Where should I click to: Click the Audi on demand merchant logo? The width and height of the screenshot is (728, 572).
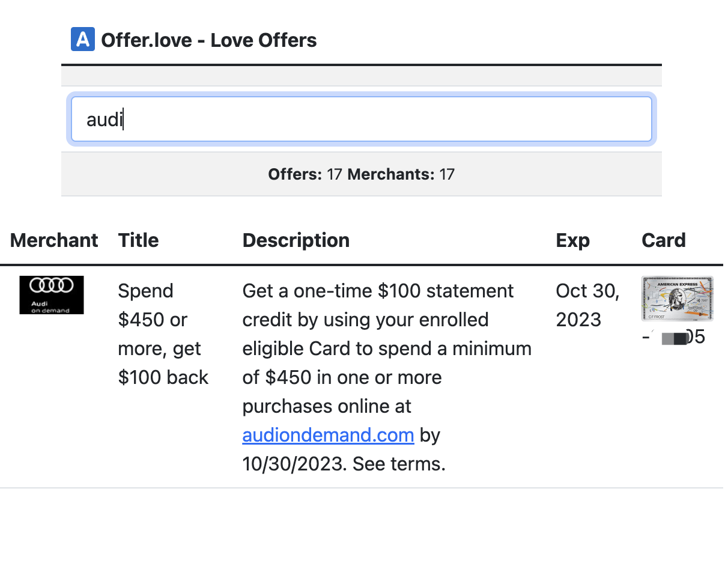(52, 294)
